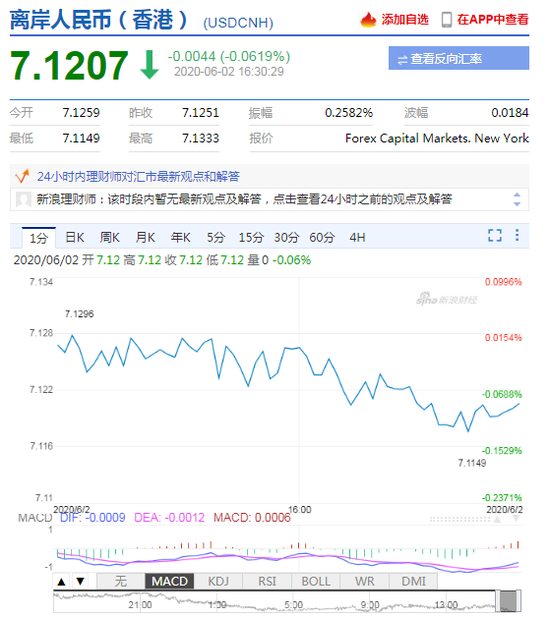Select the RSI indicator
550x617 pixels.
coord(267,581)
